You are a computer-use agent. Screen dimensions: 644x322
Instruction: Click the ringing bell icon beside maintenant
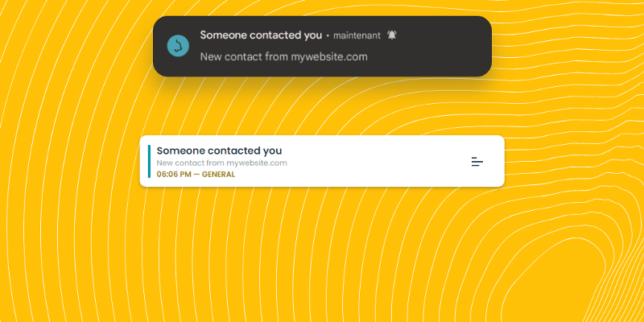click(x=392, y=35)
